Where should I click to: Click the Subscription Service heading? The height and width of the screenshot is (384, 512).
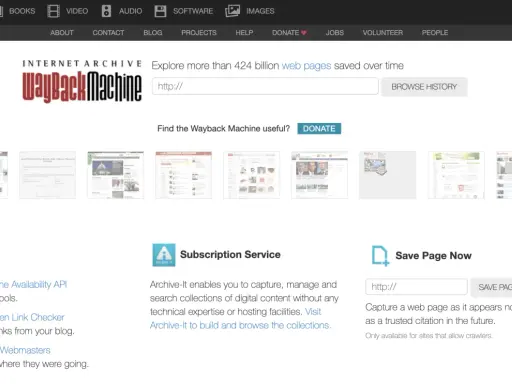(230, 255)
